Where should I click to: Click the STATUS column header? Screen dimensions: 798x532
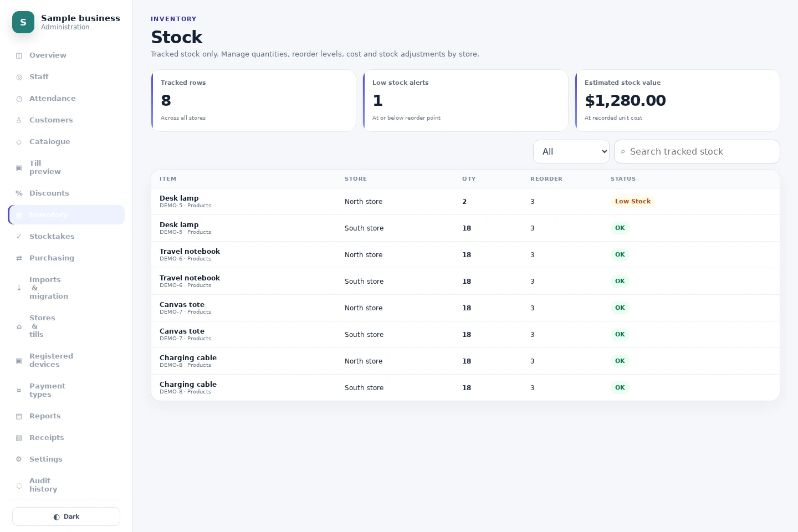pos(623,179)
